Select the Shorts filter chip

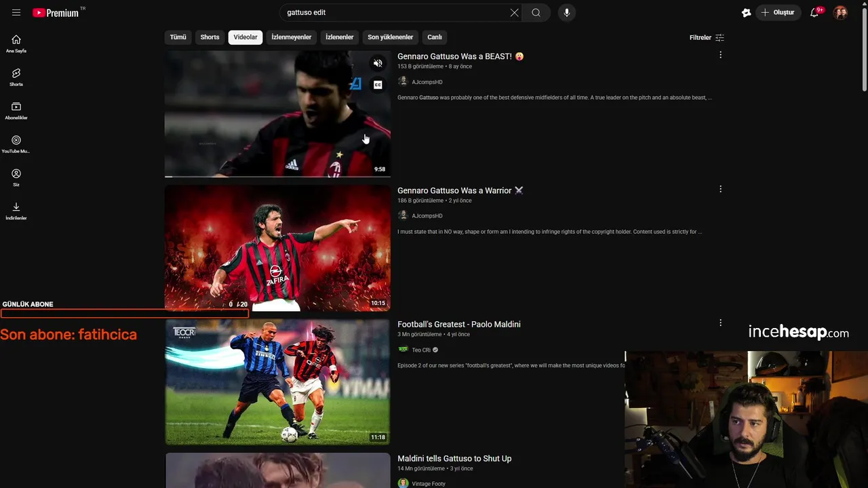click(x=210, y=37)
